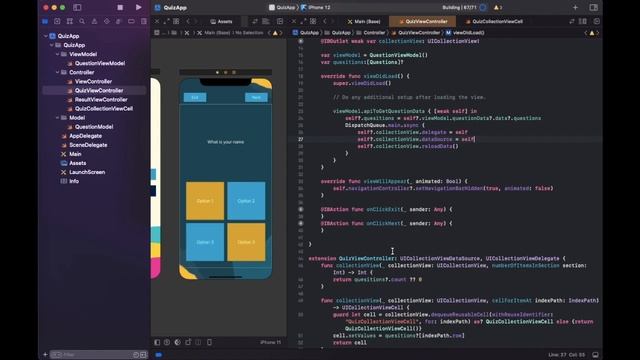Collapse the QuizApp group folder
Image resolution: width=640 pixels, height=360 pixels.
coord(51,45)
